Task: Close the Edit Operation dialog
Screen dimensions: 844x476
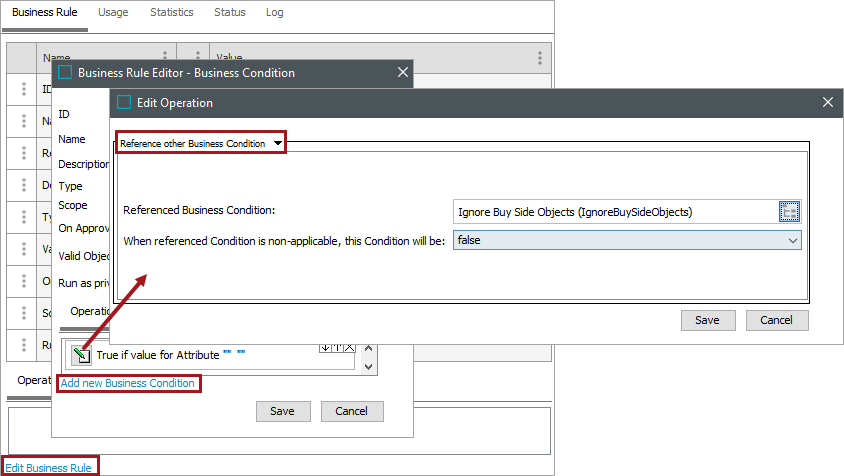Action: point(827,102)
